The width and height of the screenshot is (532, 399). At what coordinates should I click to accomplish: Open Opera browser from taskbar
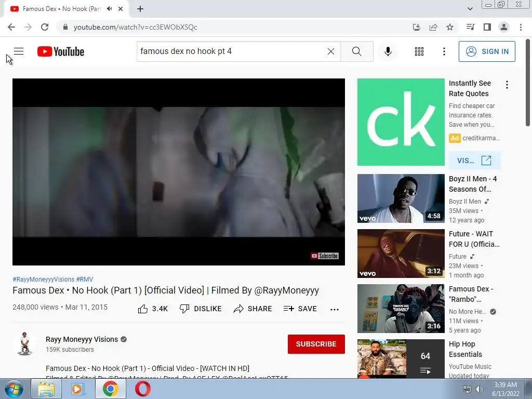point(143,389)
